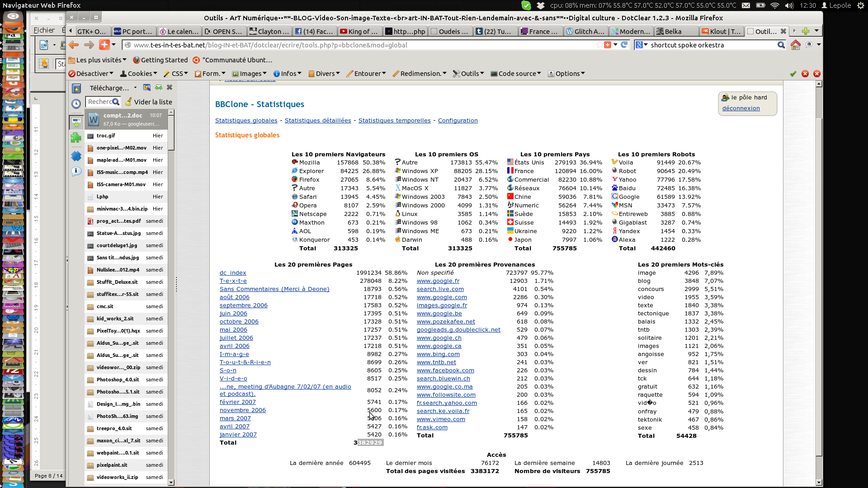Click the Firefox back arrow
The height and width of the screenshot is (488, 868).
(x=74, y=45)
